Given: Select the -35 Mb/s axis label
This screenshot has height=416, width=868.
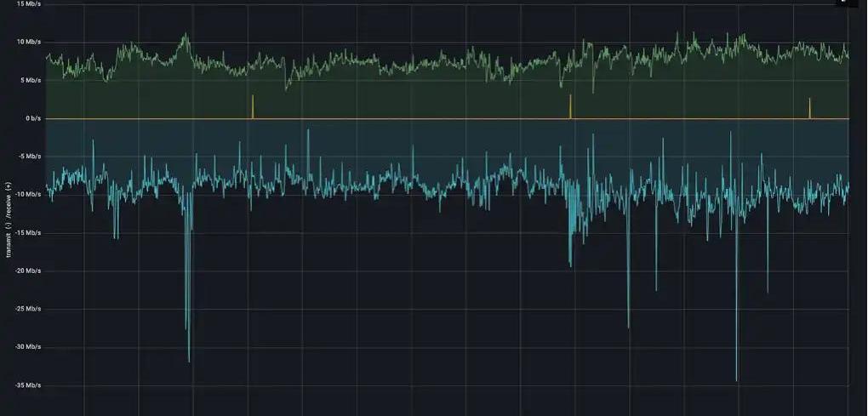Looking at the screenshot, I should coord(28,385).
